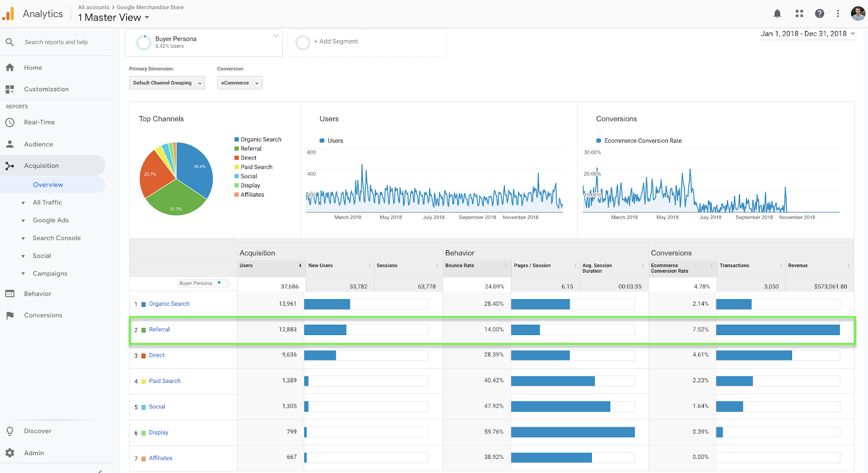Open the Paid Search channel link
868x473 pixels.
tap(165, 381)
